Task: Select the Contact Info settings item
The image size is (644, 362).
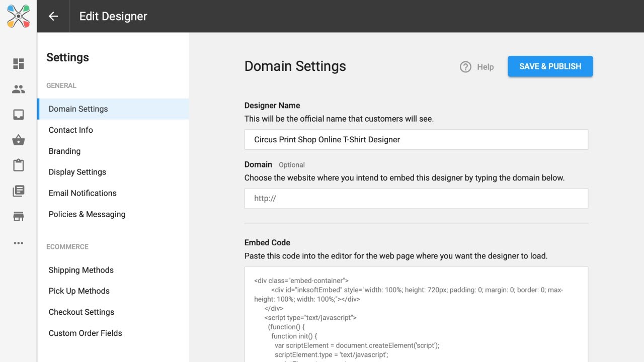Action: point(71,130)
